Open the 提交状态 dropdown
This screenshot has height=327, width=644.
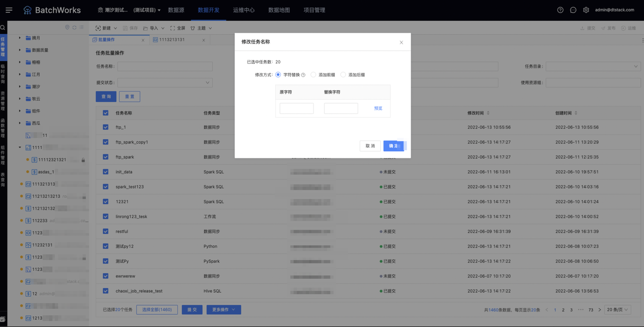click(165, 83)
